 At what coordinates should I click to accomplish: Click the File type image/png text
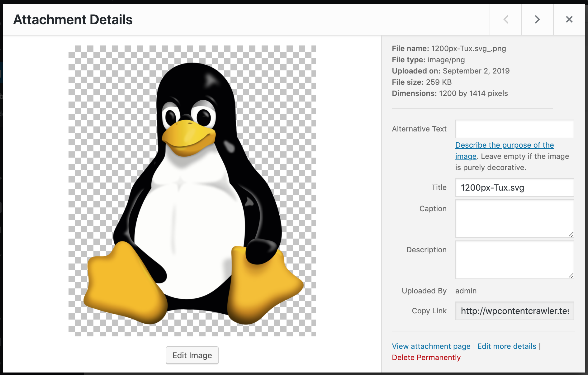428,60
